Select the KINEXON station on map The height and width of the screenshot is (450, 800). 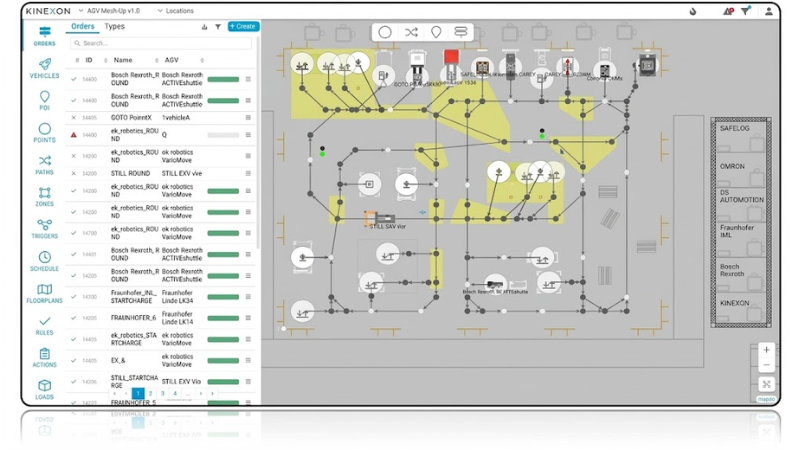click(x=740, y=308)
